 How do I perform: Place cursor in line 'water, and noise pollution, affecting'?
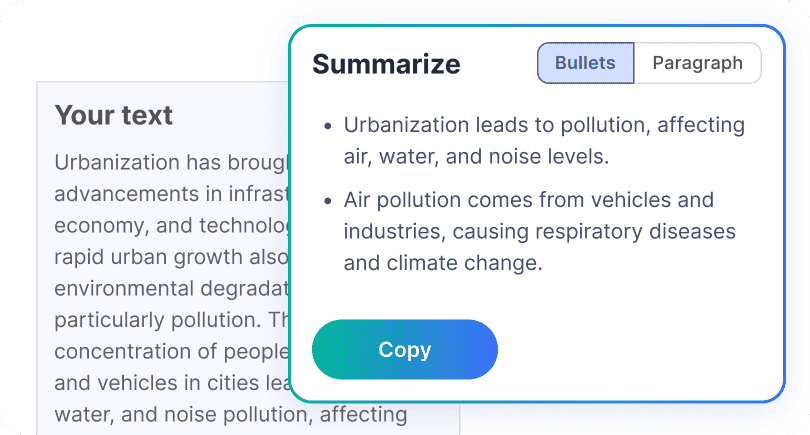click(x=231, y=415)
